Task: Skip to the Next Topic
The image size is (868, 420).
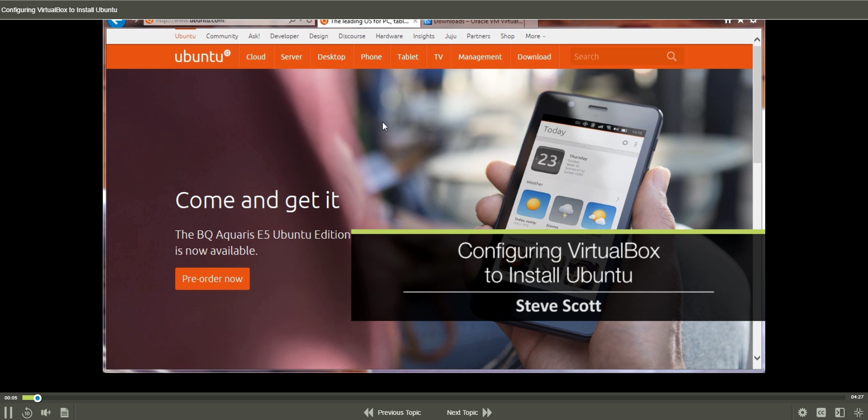Action: 469,413
